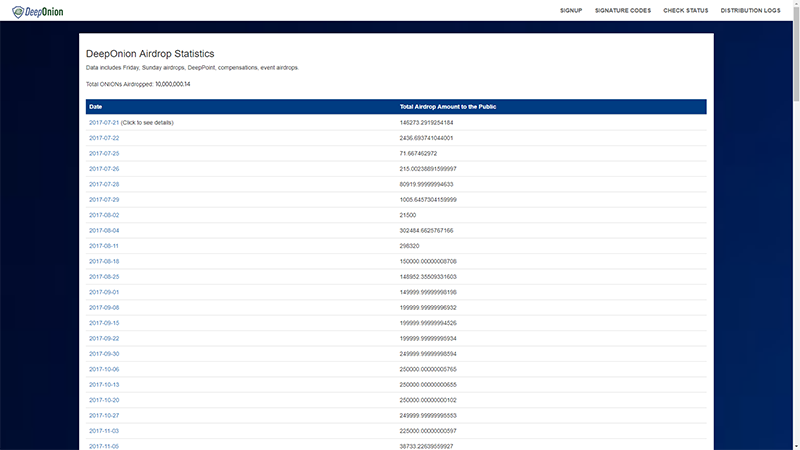Select amount 71.667462972
This screenshot has height=450, width=800.
[x=418, y=153]
